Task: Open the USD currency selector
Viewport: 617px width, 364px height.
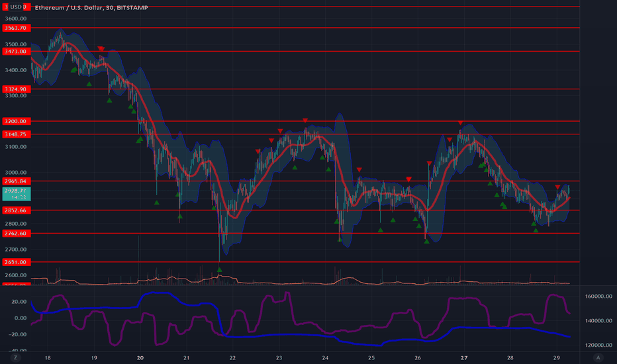Action: click(16, 7)
